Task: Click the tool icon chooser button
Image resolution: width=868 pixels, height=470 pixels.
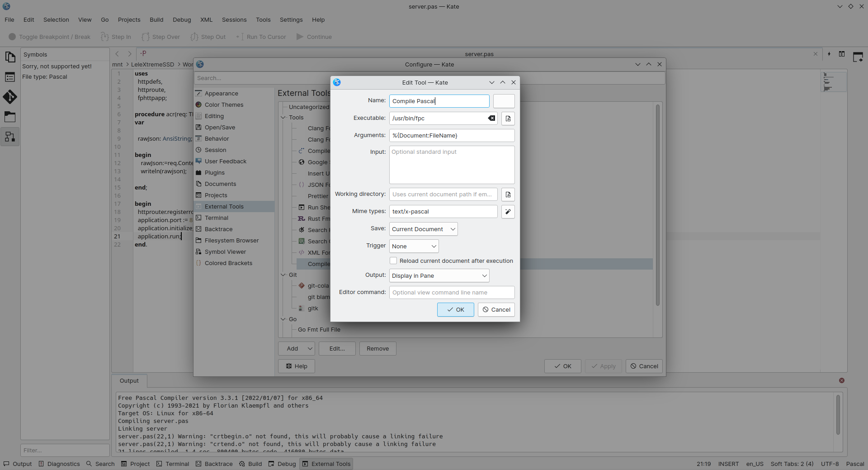Action: (504, 101)
